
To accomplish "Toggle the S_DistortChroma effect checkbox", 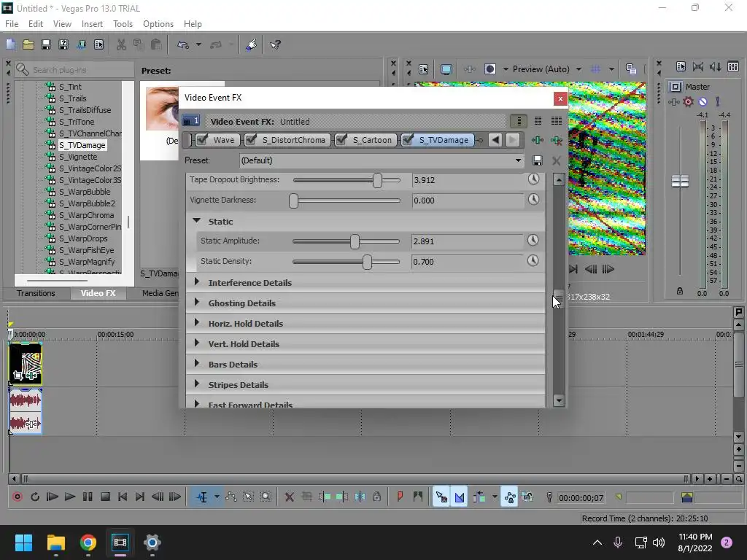I will click(251, 140).
